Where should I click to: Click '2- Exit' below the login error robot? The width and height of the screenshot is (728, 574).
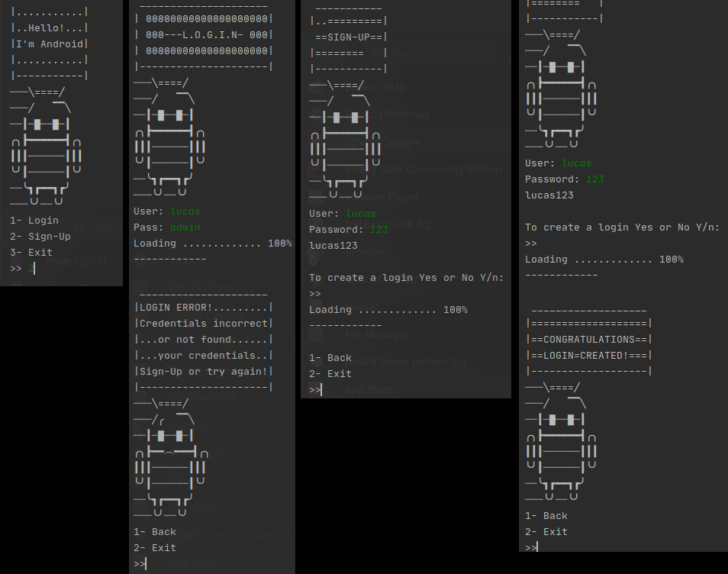155,548
